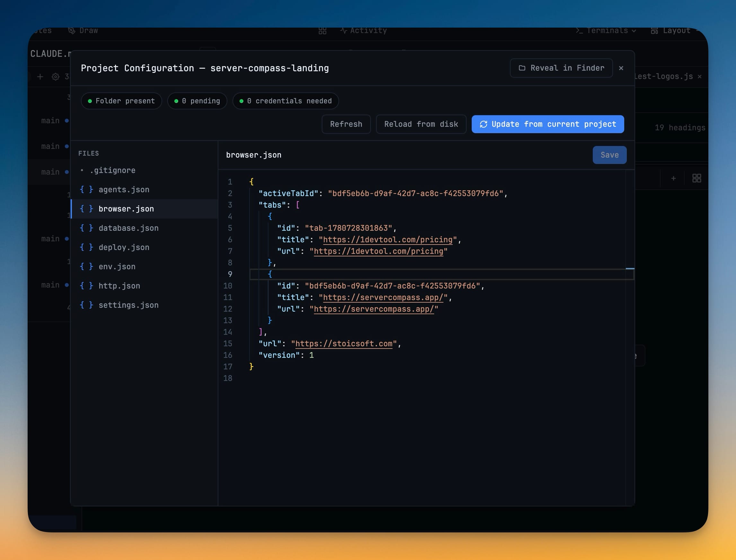Open the Draw tab in background window
Image resolution: width=736 pixels, height=560 pixels.
click(83, 31)
